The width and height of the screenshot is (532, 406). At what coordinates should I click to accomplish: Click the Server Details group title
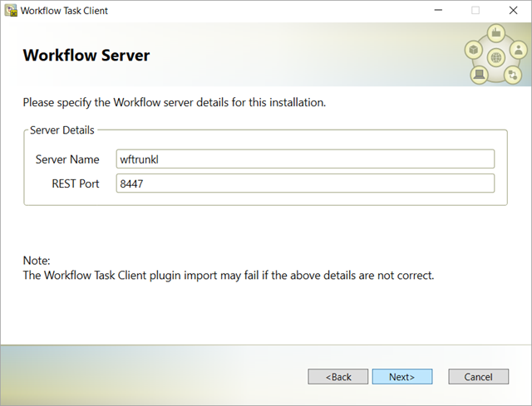click(x=62, y=130)
